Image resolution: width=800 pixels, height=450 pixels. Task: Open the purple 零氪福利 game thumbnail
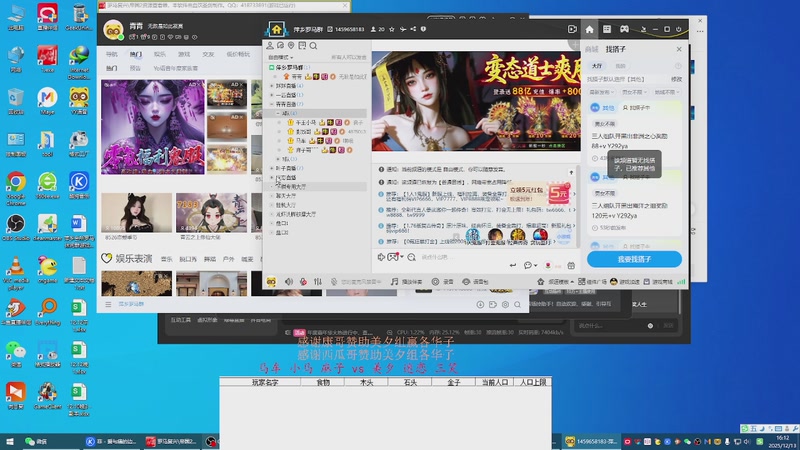point(153,127)
